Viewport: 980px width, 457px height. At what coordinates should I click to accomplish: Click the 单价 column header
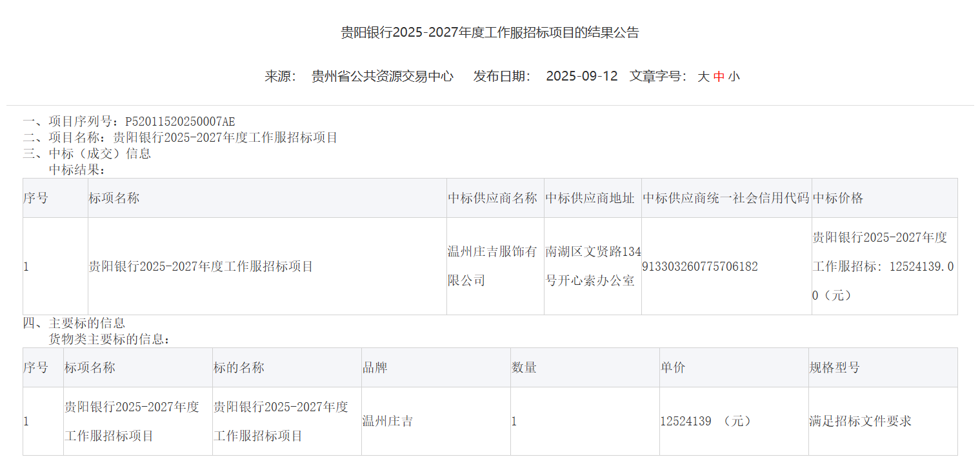(673, 368)
